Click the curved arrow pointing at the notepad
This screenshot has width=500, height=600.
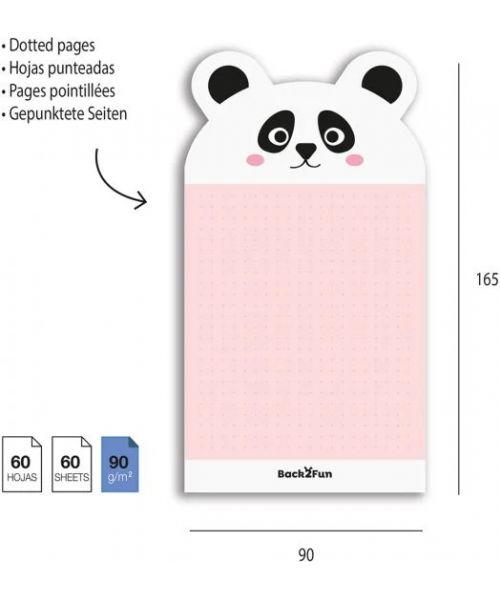[x=120, y=179]
